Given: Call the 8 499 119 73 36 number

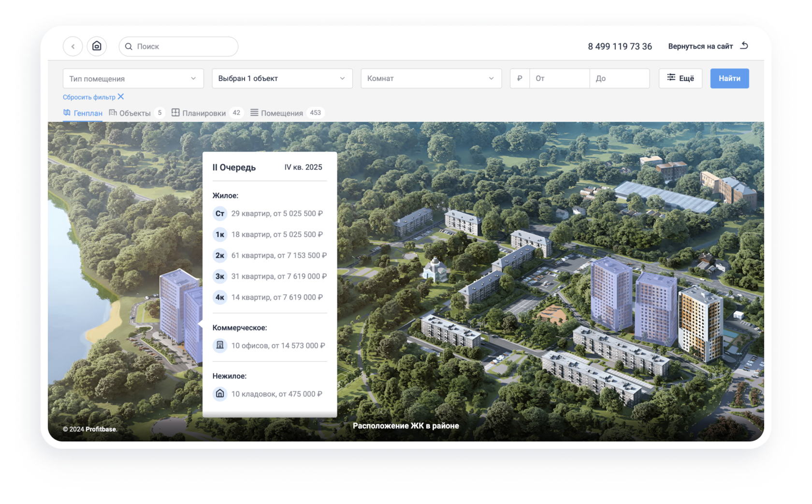Looking at the screenshot, I should click(620, 46).
